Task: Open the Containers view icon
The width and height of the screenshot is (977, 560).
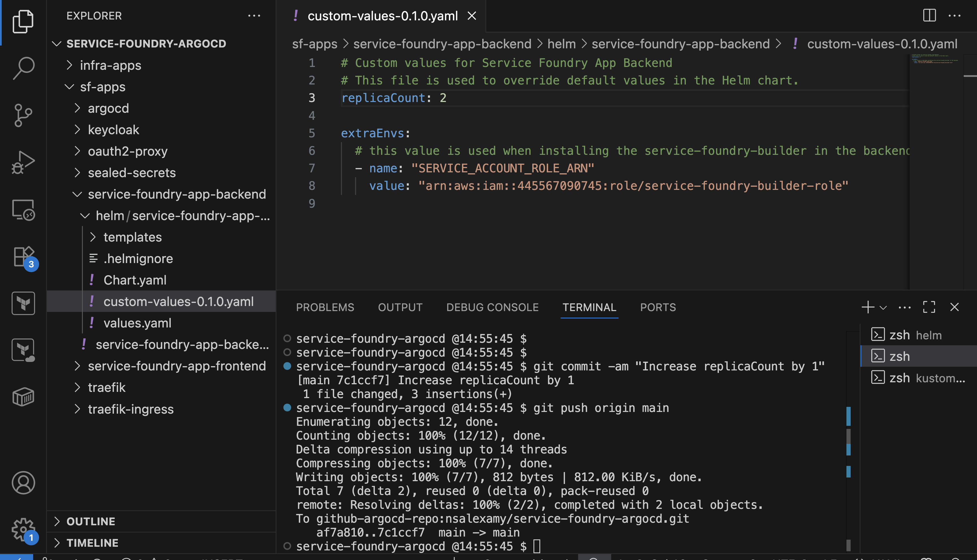Action: (x=23, y=397)
